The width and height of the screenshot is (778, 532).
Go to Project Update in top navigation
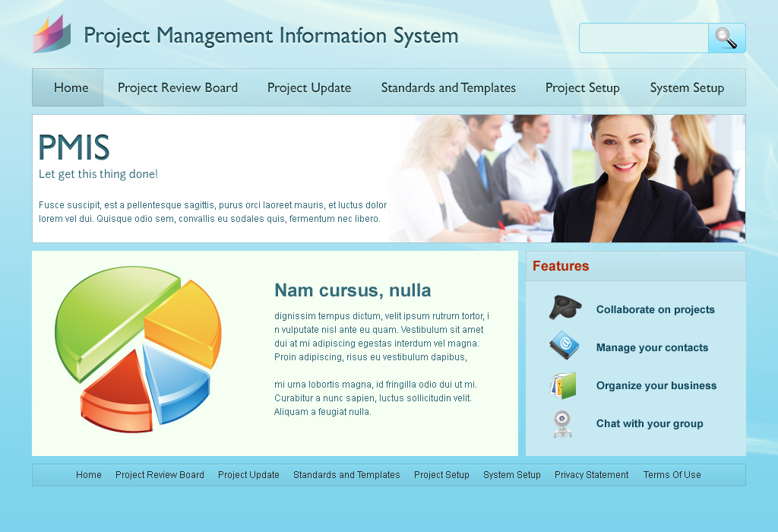pyautogui.click(x=309, y=87)
